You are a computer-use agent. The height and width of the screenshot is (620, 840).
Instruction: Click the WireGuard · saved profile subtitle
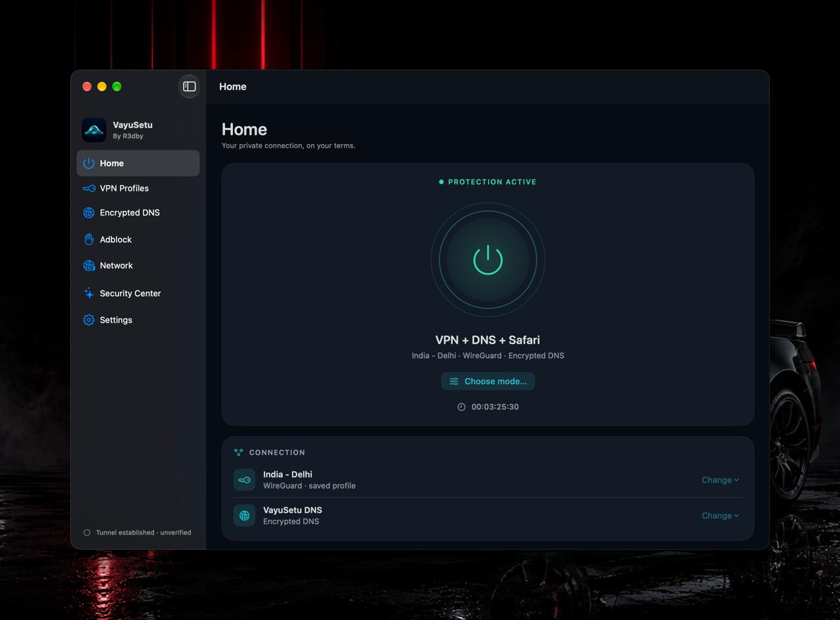click(x=309, y=486)
